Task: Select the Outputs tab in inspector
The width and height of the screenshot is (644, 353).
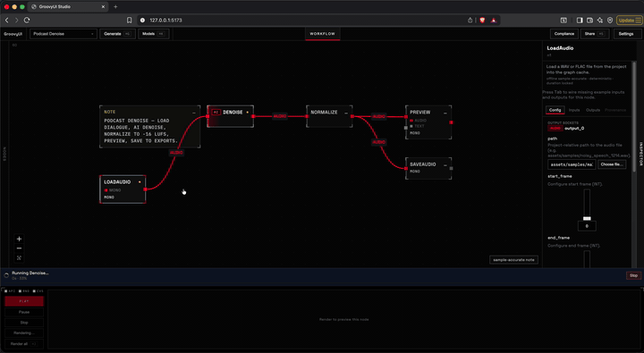Action: pyautogui.click(x=593, y=110)
